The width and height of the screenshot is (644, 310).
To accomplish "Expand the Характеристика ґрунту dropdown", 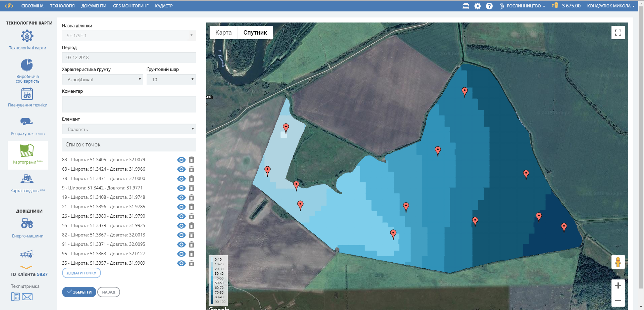I will click(102, 80).
